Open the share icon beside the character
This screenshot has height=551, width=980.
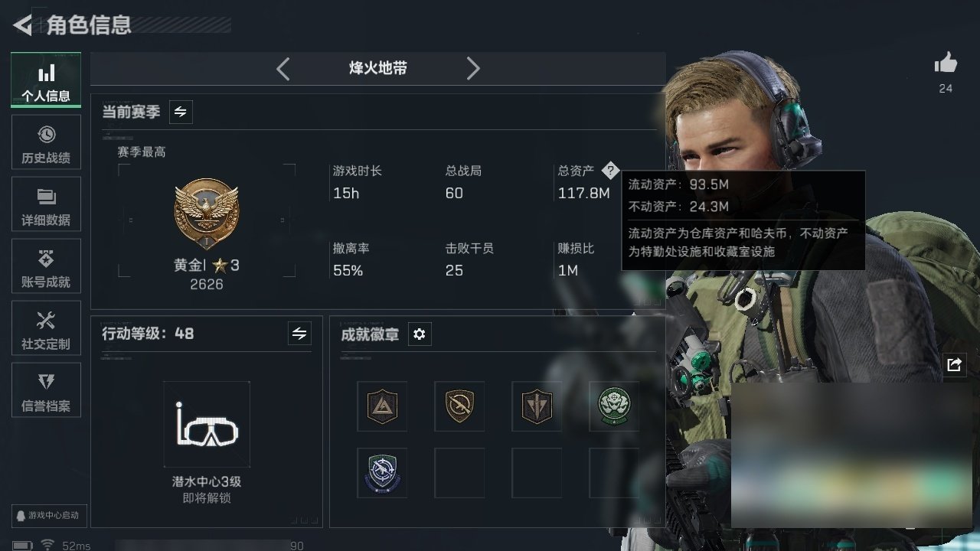954,365
